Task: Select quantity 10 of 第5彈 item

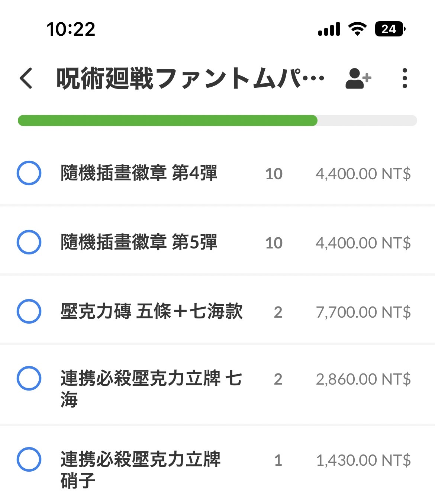Action: [274, 243]
